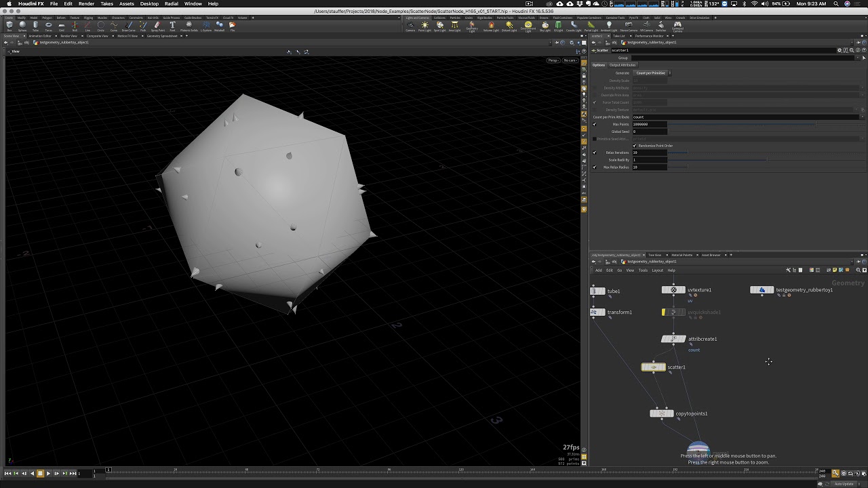
Task: Open the Persp camera dropdown in viewport
Action: coord(553,60)
